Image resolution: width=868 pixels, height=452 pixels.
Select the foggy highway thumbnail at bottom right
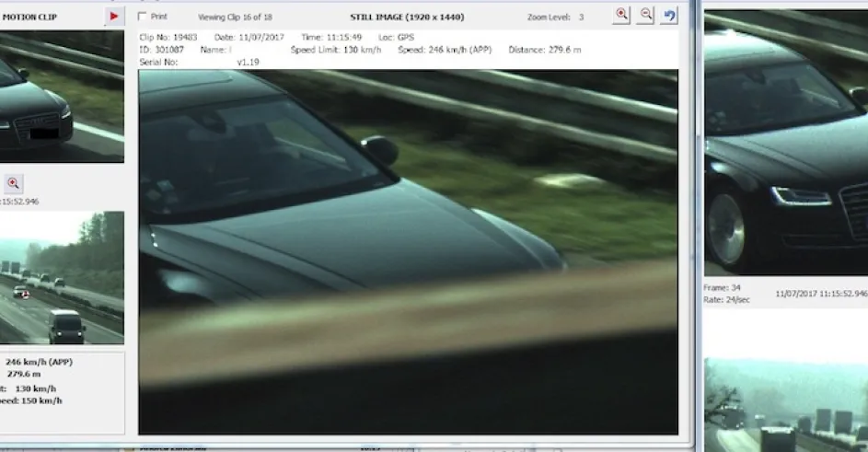pyautogui.click(x=786, y=405)
